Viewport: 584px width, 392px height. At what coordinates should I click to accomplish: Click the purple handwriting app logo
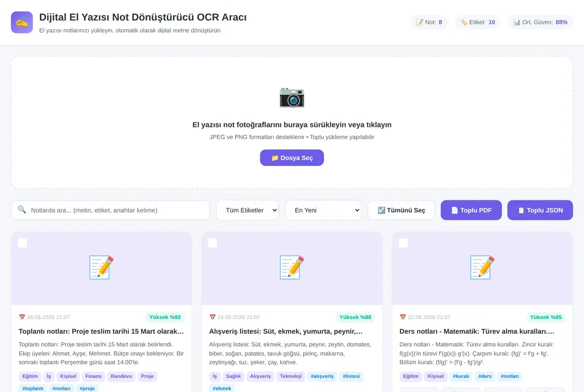pyautogui.click(x=22, y=22)
